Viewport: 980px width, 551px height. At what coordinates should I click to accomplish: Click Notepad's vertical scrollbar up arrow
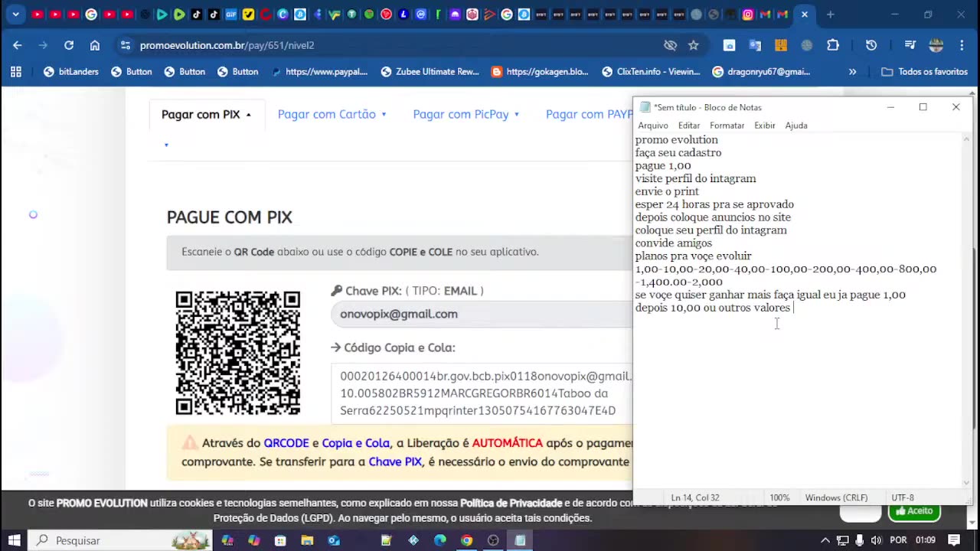pos(966,139)
